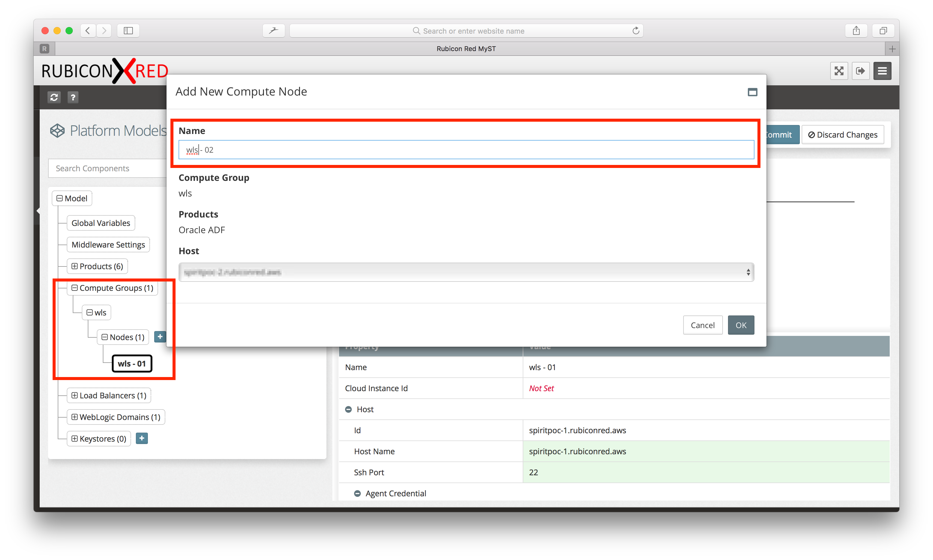Collapse the Host property section
The height and width of the screenshot is (560, 933).
coord(348,409)
